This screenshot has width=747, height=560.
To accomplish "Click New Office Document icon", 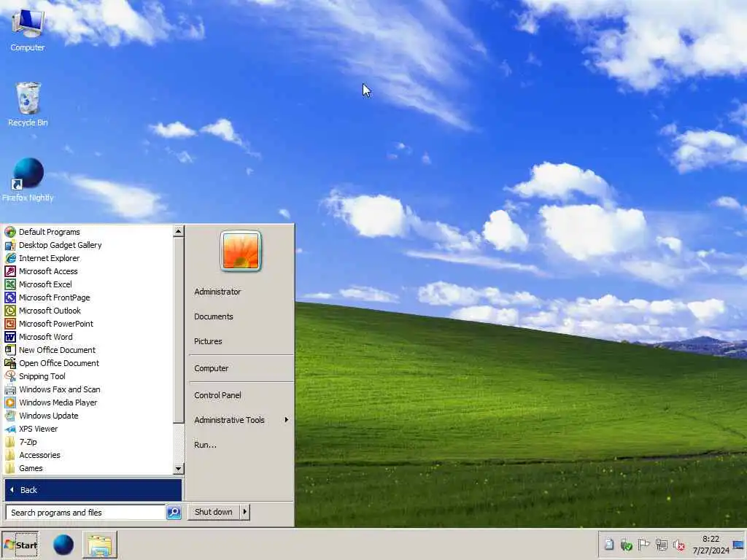I will point(10,350).
